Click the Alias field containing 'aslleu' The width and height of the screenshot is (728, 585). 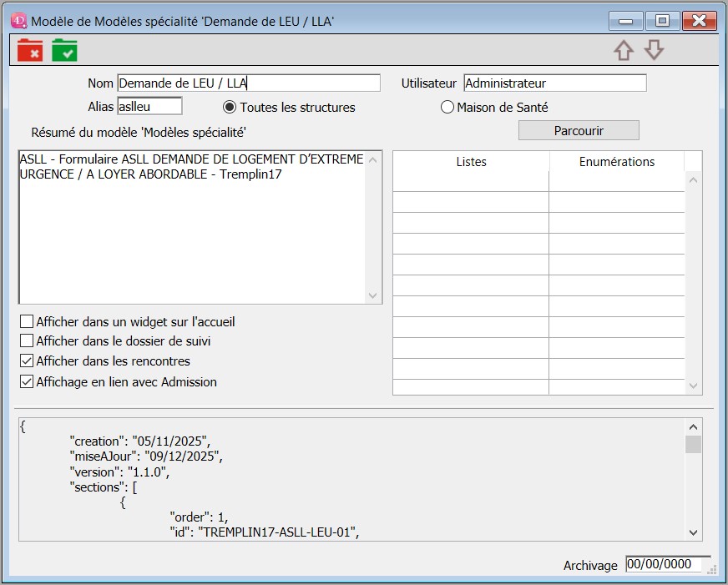point(149,106)
